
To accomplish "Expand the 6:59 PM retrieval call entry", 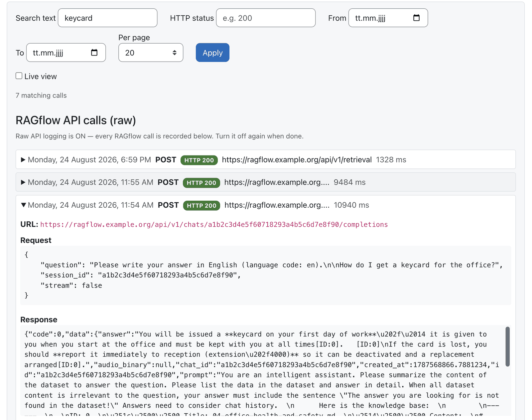I will [x=266, y=160].
